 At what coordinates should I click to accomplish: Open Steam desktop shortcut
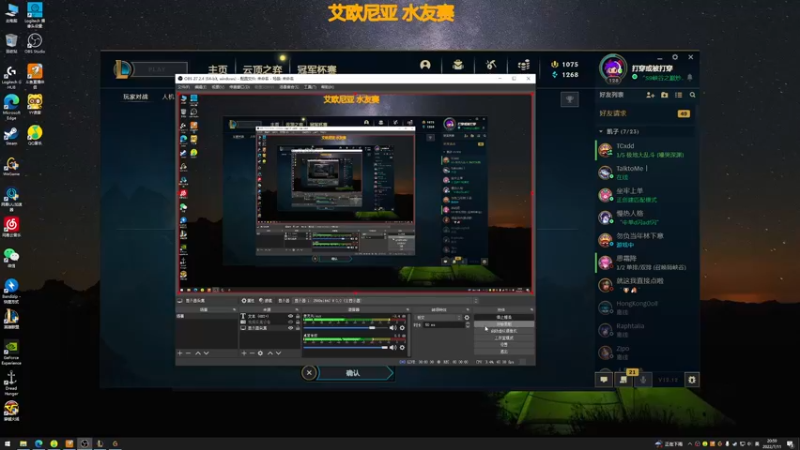pyautogui.click(x=11, y=136)
